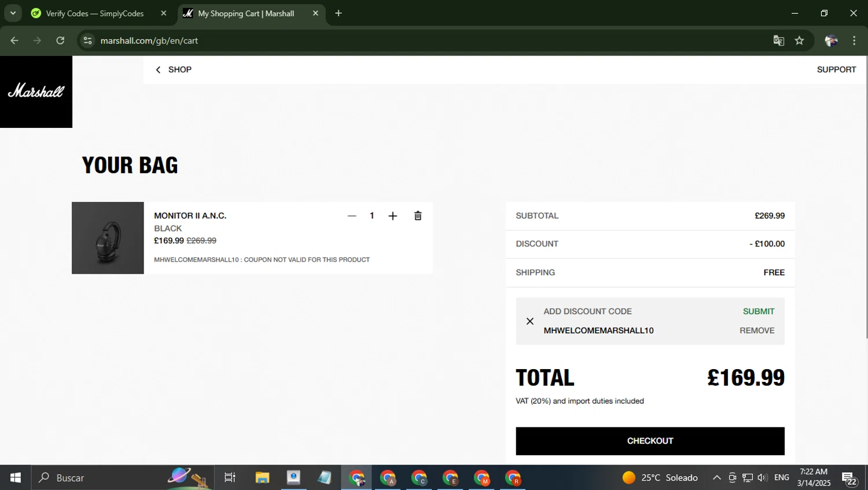This screenshot has height=490, width=868.
Task: Increase quantity with the plus icon
Action: (393, 216)
